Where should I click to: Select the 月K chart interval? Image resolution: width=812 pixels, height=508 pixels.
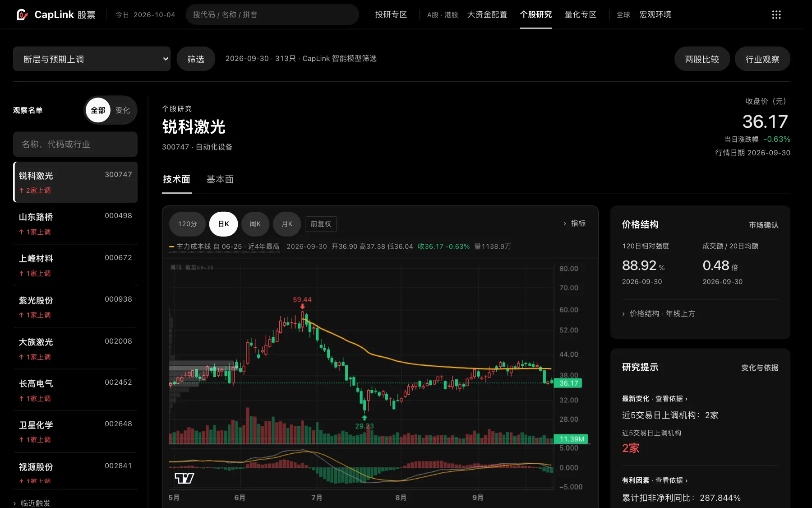coord(287,224)
